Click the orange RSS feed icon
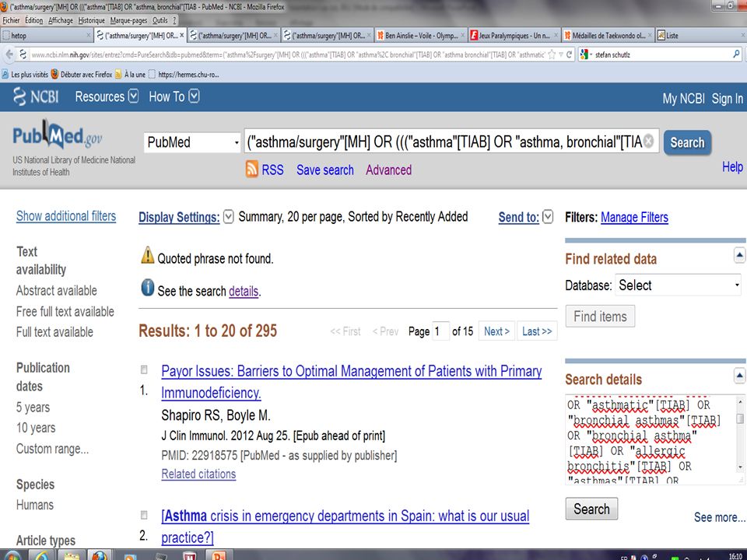 (x=252, y=169)
